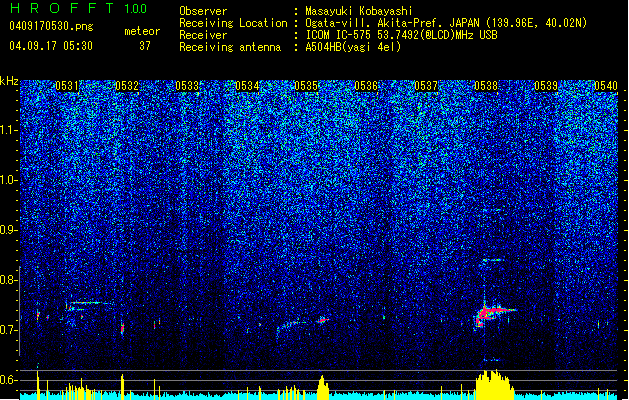Click the 0.8 frequency axis label
Viewport: 629px width, 400px height.
[9, 280]
